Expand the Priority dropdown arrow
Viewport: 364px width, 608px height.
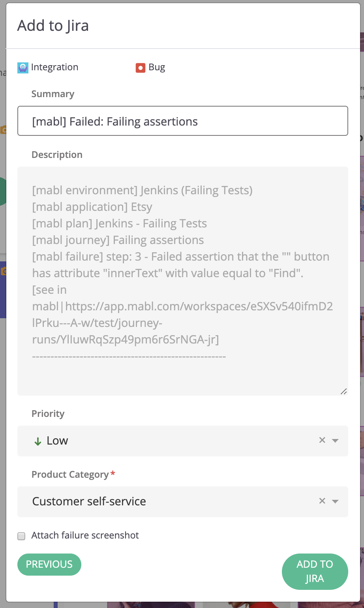tap(335, 441)
